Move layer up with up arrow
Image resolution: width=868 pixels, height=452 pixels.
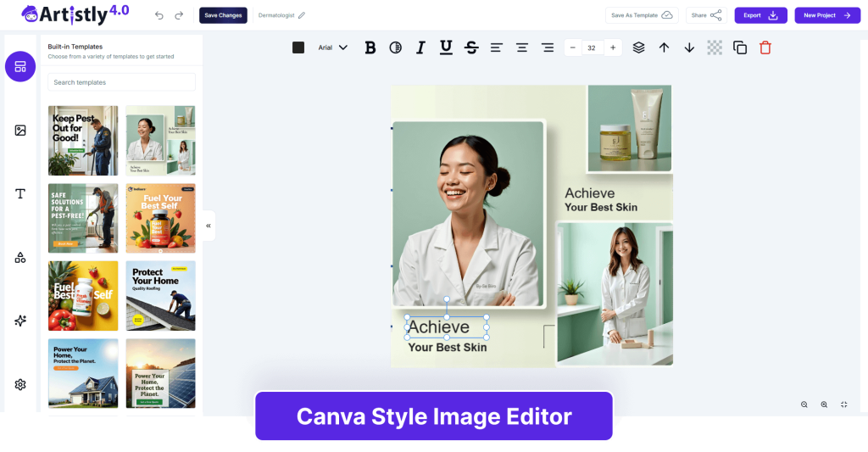coord(664,47)
